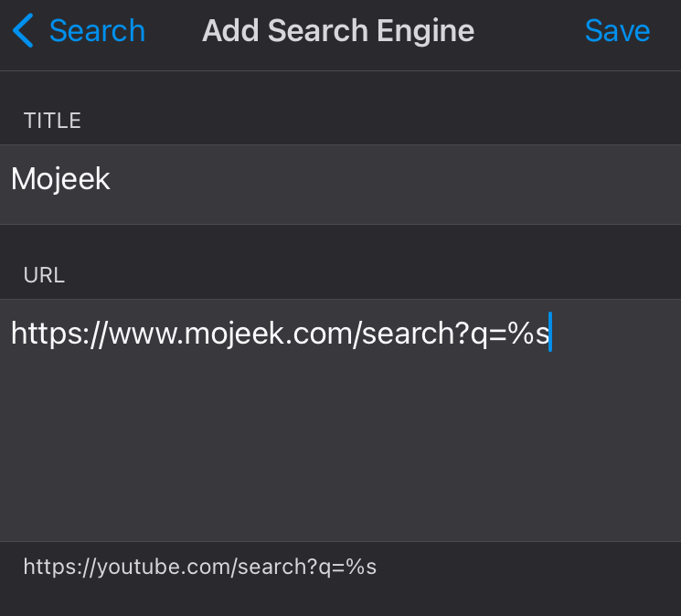Place cursor after the word Mojeek
This screenshot has height=616, width=681.
pyautogui.click(x=112, y=179)
